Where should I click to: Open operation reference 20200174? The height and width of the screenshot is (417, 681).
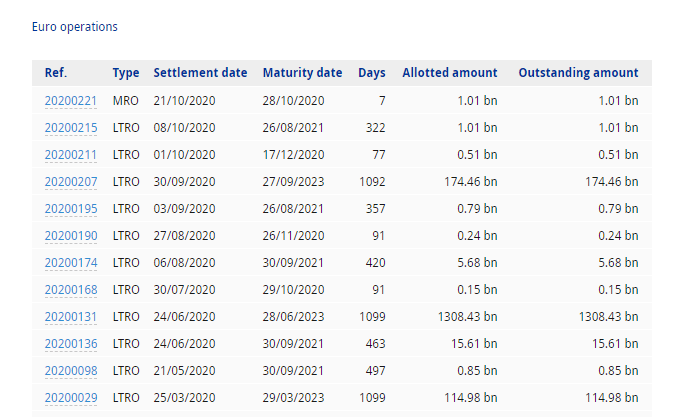(71, 262)
